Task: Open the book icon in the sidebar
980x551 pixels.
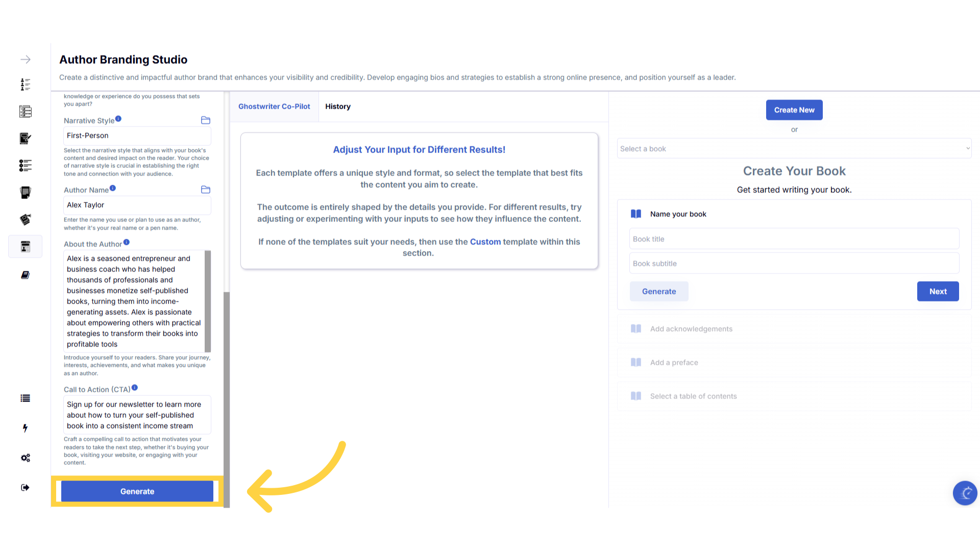Action: pyautogui.click(x=25, y=275)
